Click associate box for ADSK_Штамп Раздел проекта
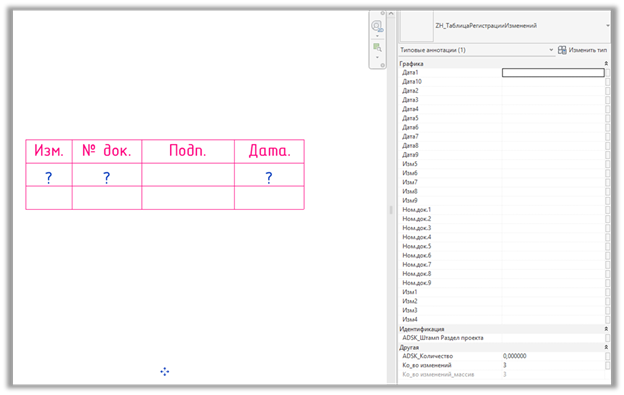Viewport: 624px width, 395px height. pyautogui.click(x=607, y=338)
